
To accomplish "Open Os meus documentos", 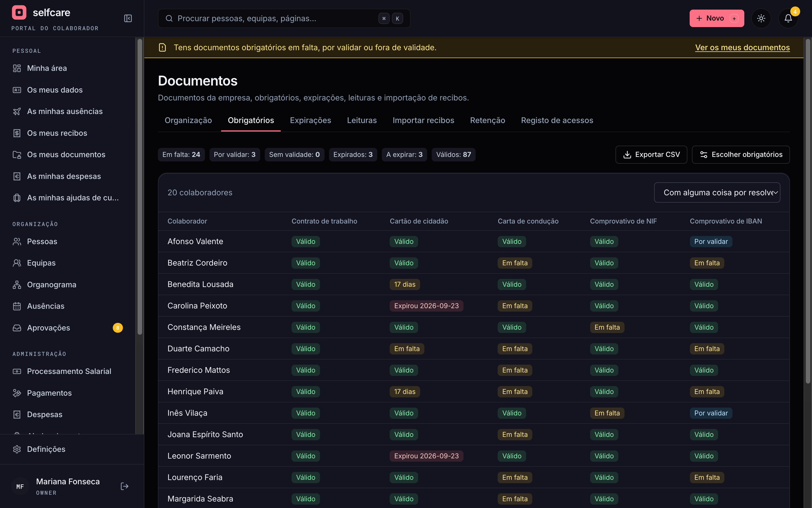I will click(67, 155).
